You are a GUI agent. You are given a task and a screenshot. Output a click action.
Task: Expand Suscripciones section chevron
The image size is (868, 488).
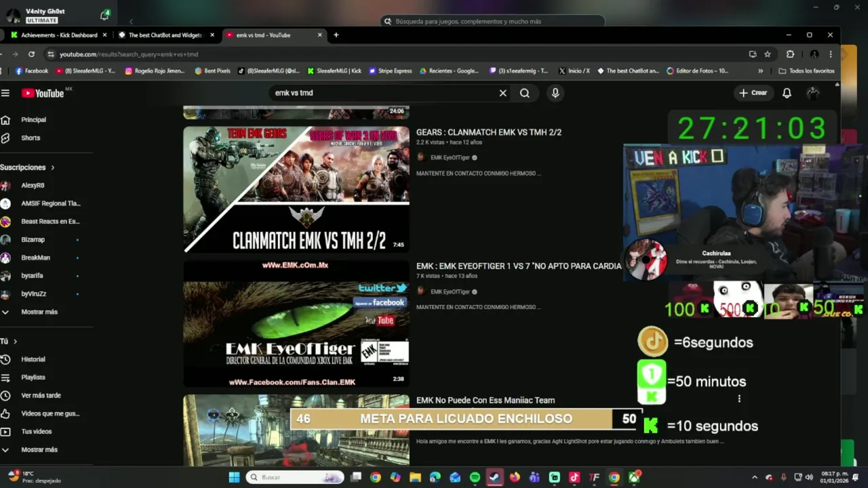pos(52,167)
